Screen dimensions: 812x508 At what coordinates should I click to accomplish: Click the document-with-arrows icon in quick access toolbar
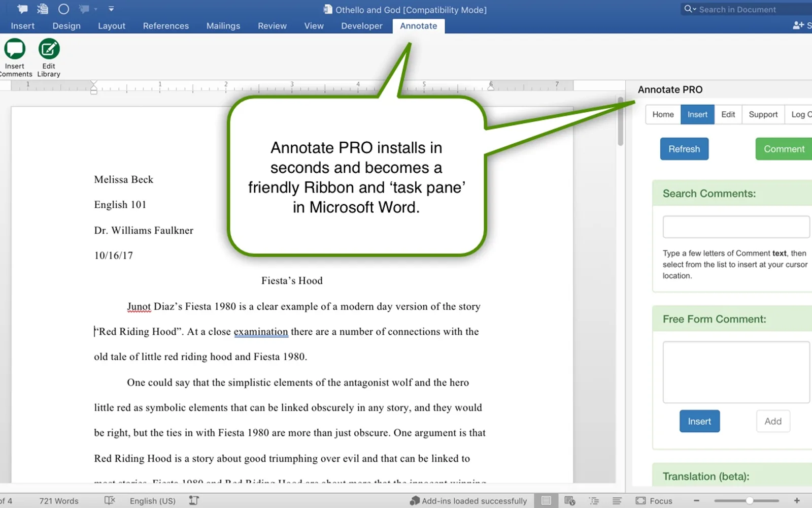pos(43,9)
